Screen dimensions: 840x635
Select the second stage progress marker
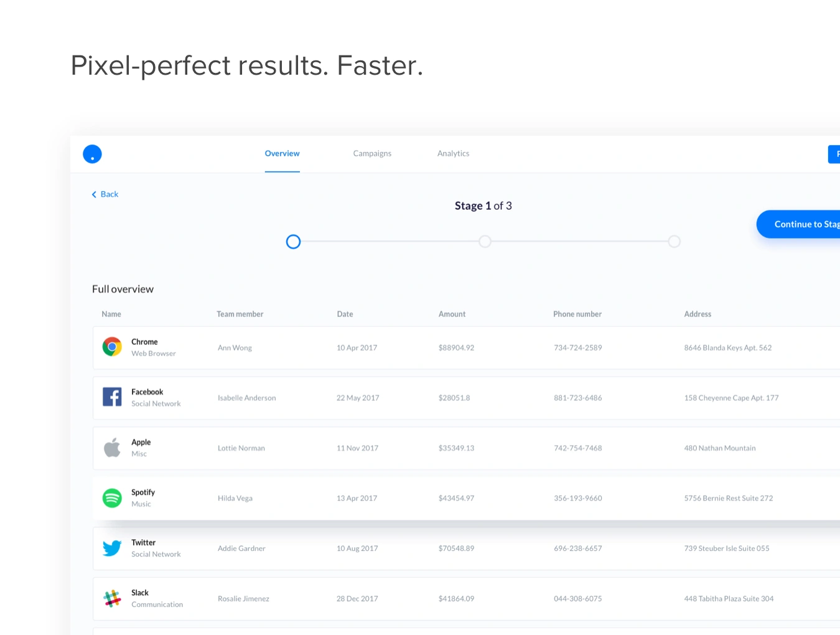tap(485, 242)
